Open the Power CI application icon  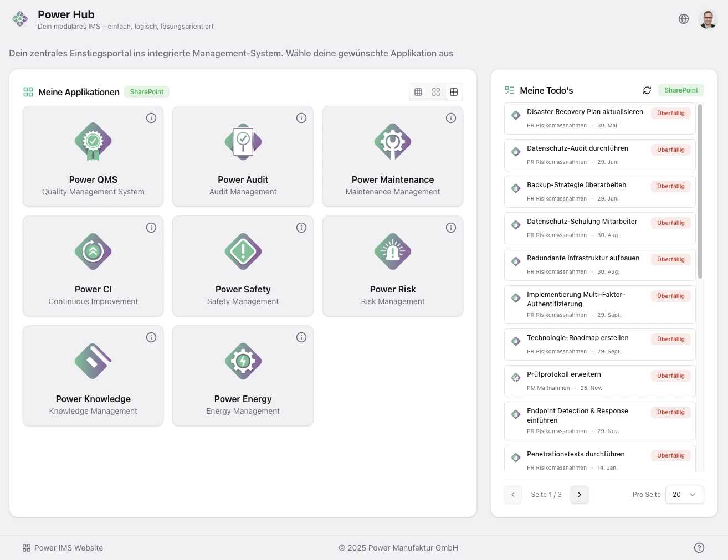(x=93, y=251)
